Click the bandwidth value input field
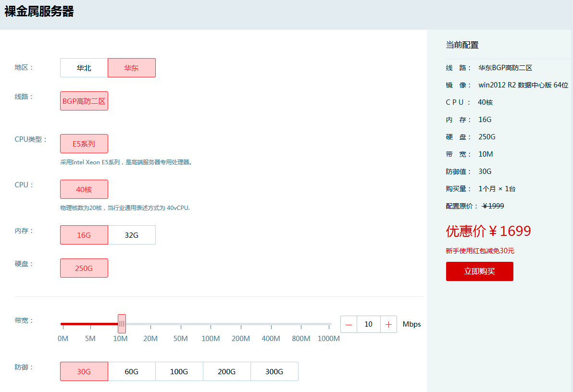 click(x=369, y=324)
